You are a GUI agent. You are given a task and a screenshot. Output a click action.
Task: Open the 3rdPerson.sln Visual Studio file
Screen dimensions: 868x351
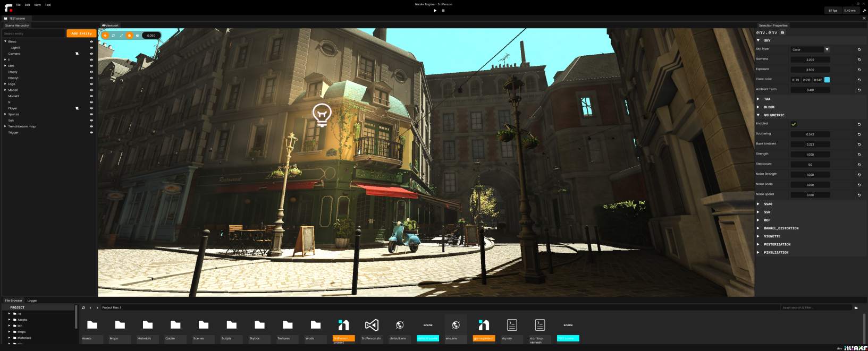click(x=372, y=325)
